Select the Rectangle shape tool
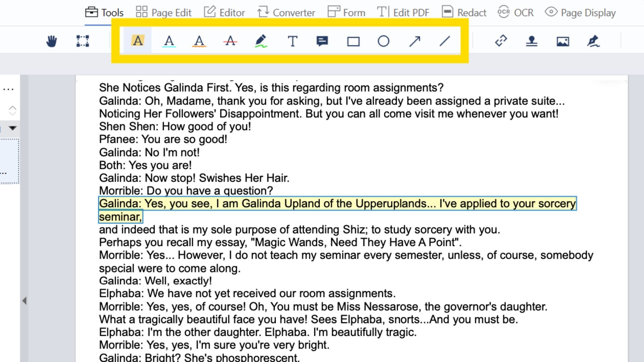 [353, 42]
